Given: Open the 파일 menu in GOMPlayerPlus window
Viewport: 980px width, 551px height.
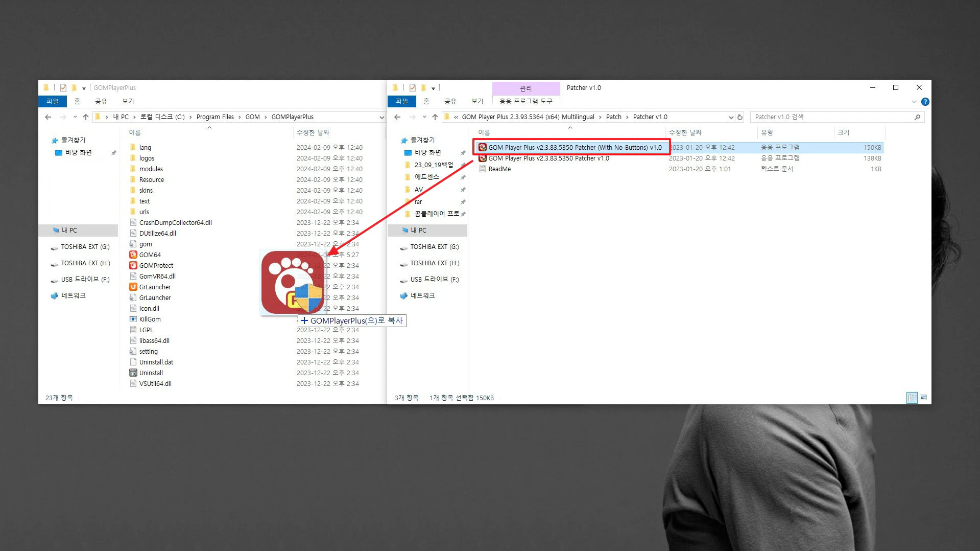Looking at the screenshot, I should 53,101.
